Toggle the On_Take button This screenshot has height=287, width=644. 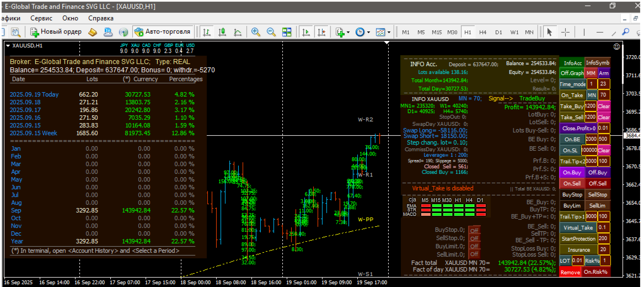(572, 95)
